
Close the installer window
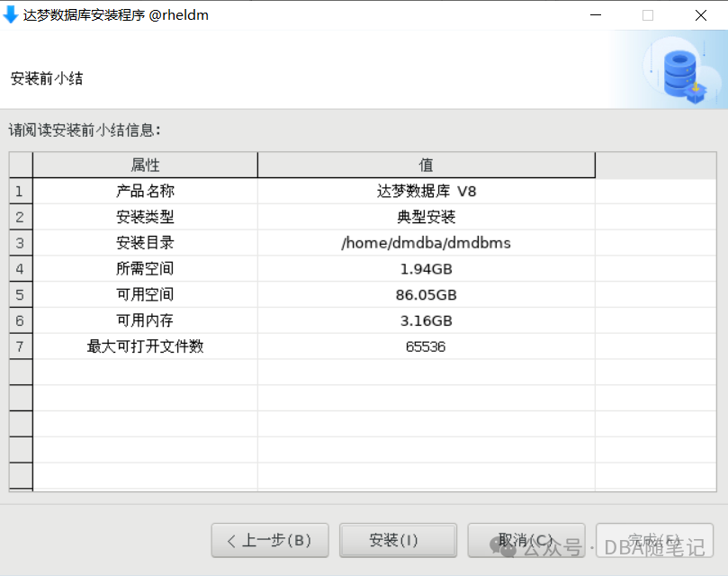(x=701, y=15)
